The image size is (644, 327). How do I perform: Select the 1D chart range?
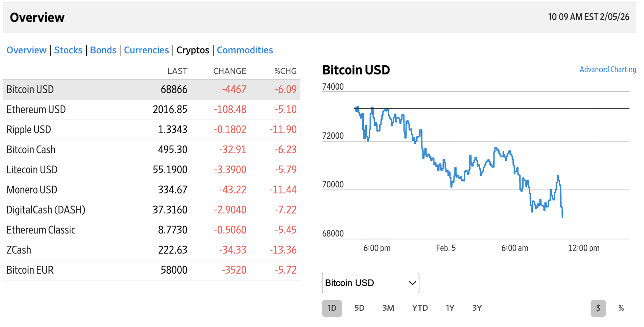pyautogui.click(x=332, y=308)
